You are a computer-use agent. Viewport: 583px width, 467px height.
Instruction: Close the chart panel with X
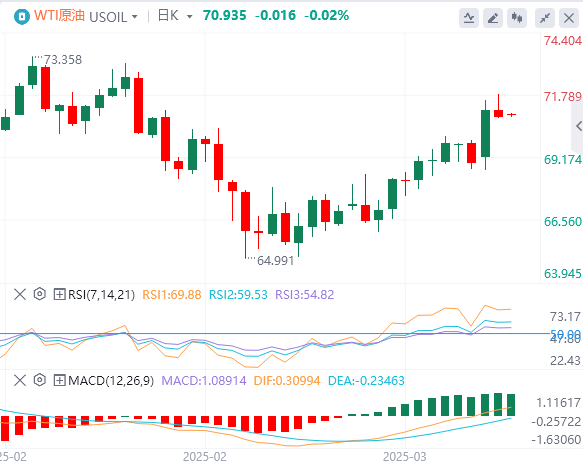click(x=569, y=17)
